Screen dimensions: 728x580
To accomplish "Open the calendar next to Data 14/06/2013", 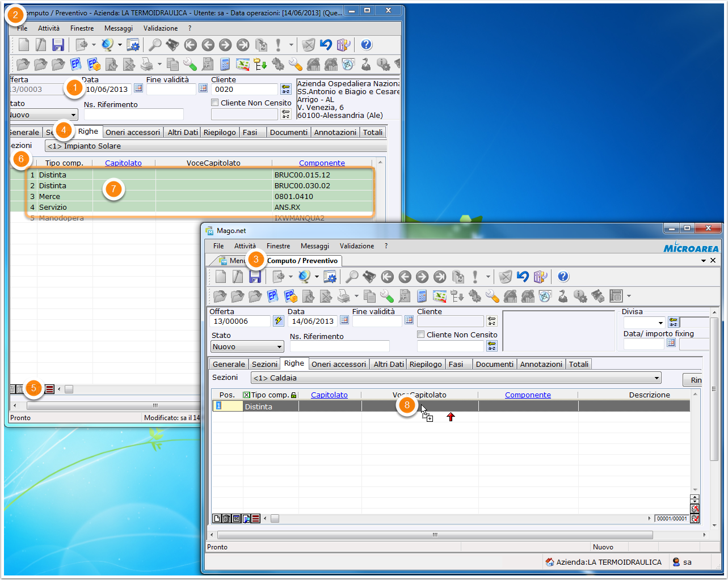I will point(344,320).
